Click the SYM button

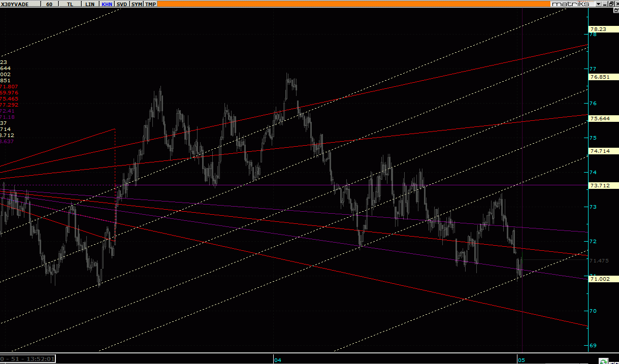tap(137, 4)
